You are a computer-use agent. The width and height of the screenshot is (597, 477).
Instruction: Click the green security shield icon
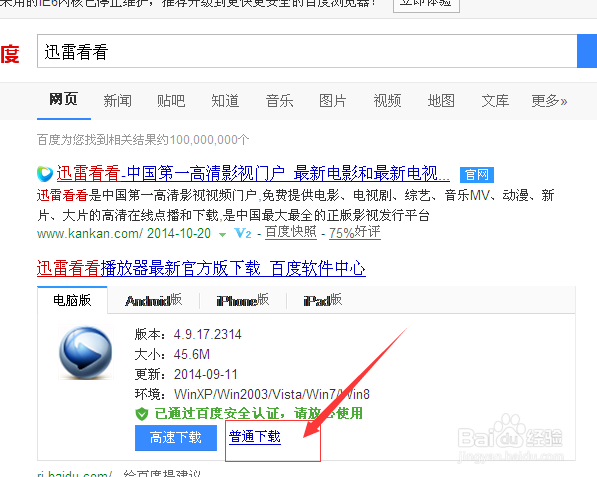pyautogui.click(x=142, y=414)
